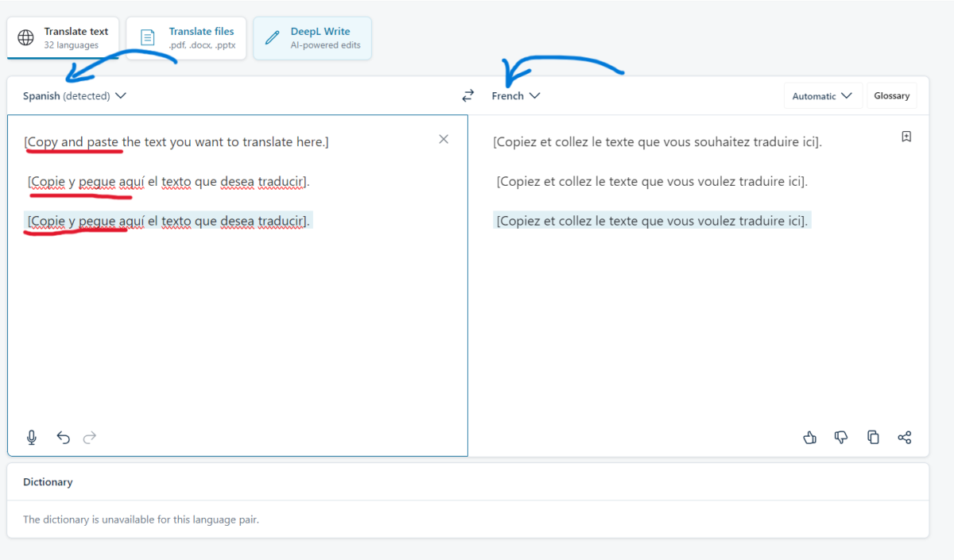The image size is (954, 560).
Task: Click the redo arrow icon
Action: click(90, 437)
